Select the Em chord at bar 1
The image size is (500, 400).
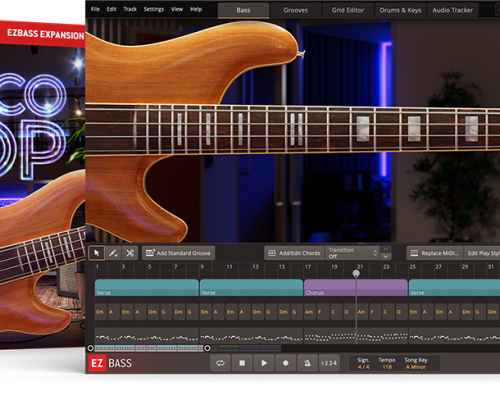point(101,312)
